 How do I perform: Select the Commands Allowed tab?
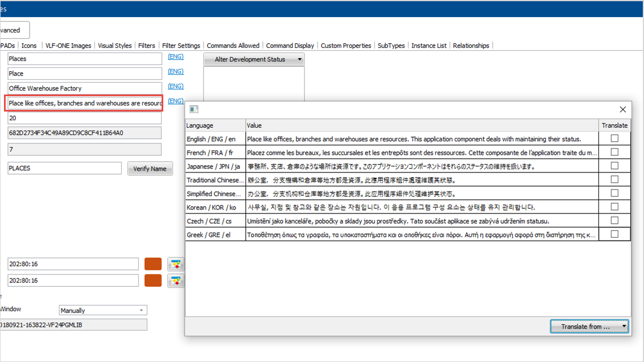233,46
